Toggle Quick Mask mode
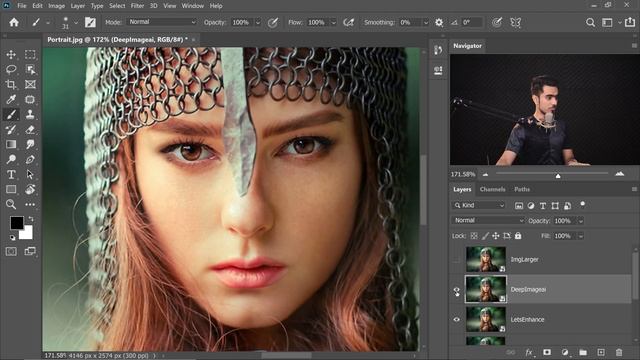The image size is (640, 360). click(x=11, y=251)
